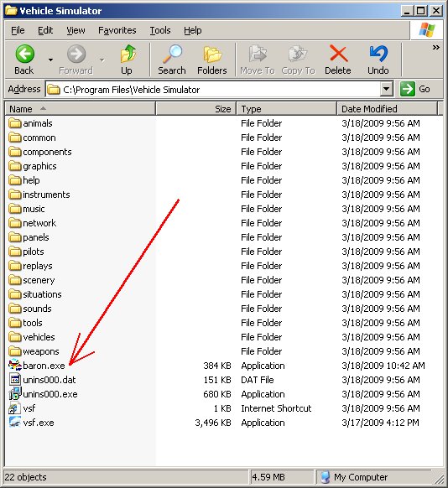This screenshot has width=448, height=488.
Task: Open the Search pane
Action: coord(171,60)
